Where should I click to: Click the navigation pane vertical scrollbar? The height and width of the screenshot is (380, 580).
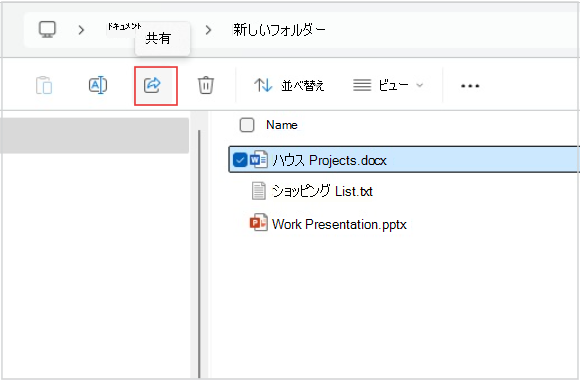pyautogui.click(x=199, y=253)
